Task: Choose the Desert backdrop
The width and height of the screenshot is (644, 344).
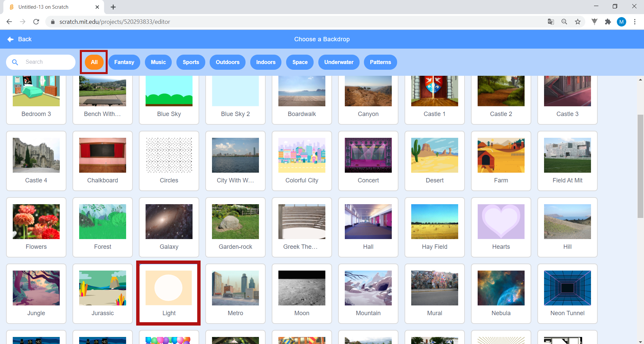Action: click(435, 161)
